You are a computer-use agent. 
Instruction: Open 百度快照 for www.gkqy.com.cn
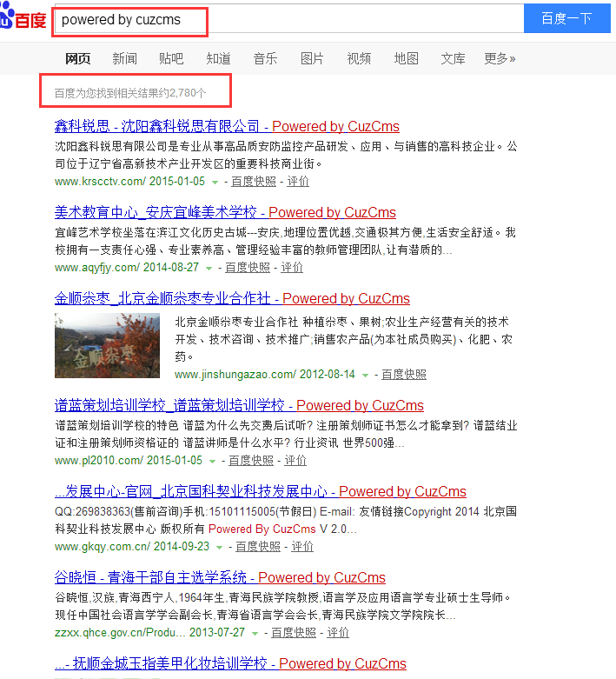tap(258, 547)
